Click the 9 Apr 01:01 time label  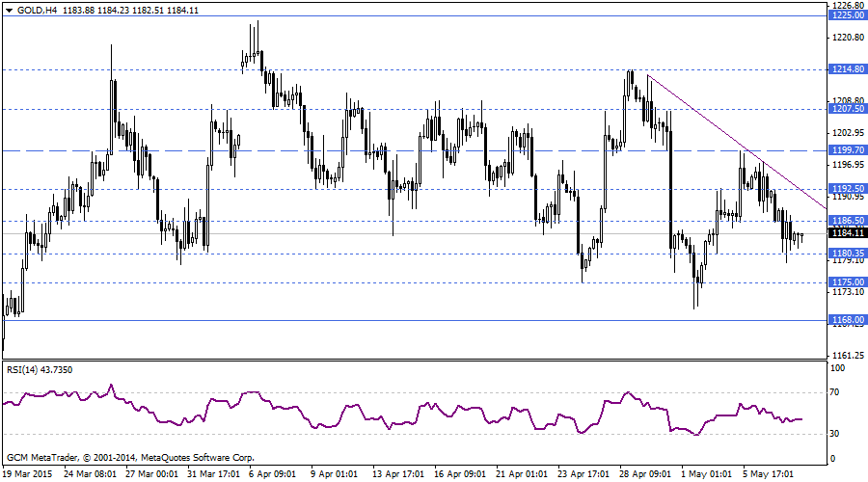tap(334, 474)
